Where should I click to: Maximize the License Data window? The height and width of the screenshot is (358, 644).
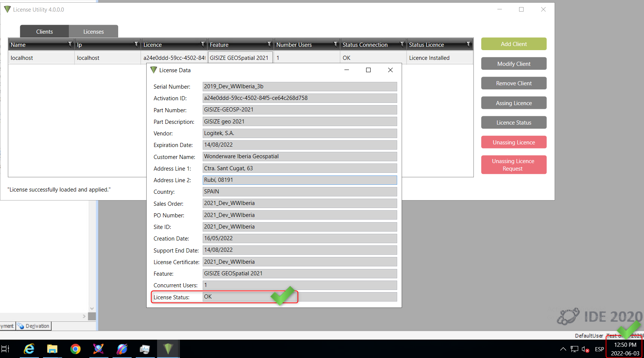pos(368,70)
